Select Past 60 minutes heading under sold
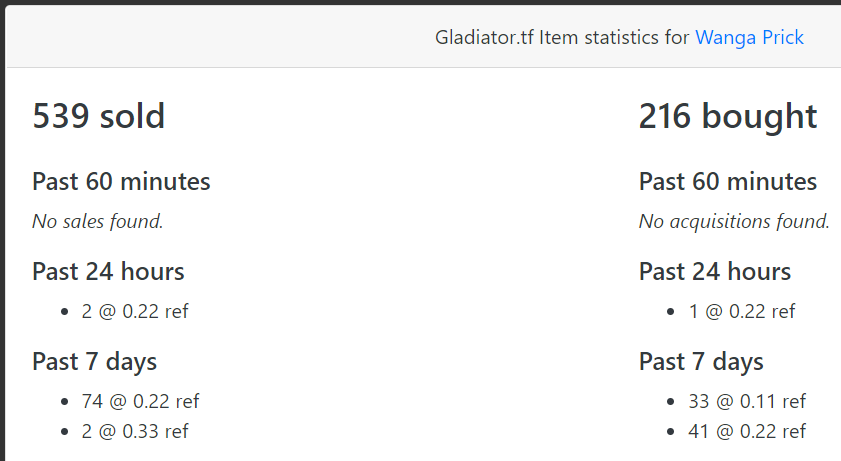The height and width of the screenshot is (461, 841). coord(121,182)
